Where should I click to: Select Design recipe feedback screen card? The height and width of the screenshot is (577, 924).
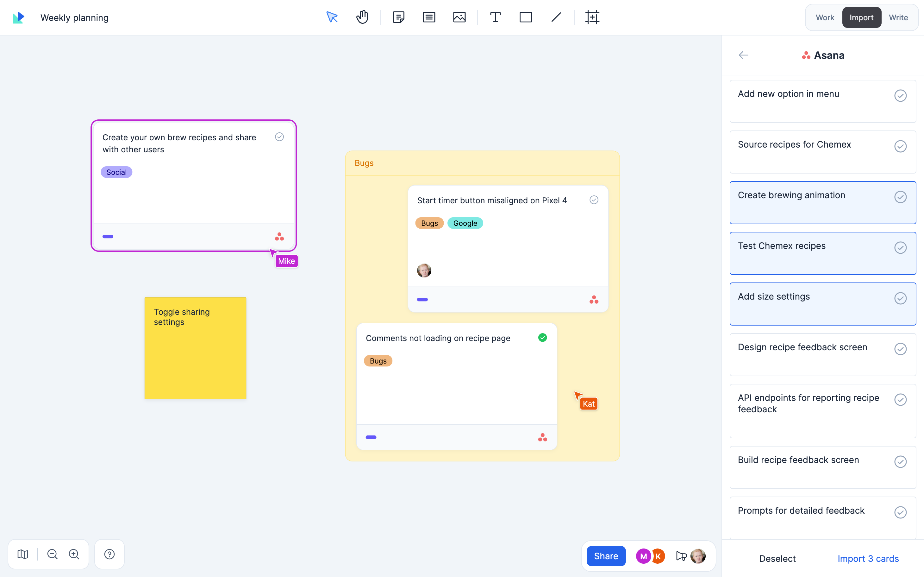(822, 354)
